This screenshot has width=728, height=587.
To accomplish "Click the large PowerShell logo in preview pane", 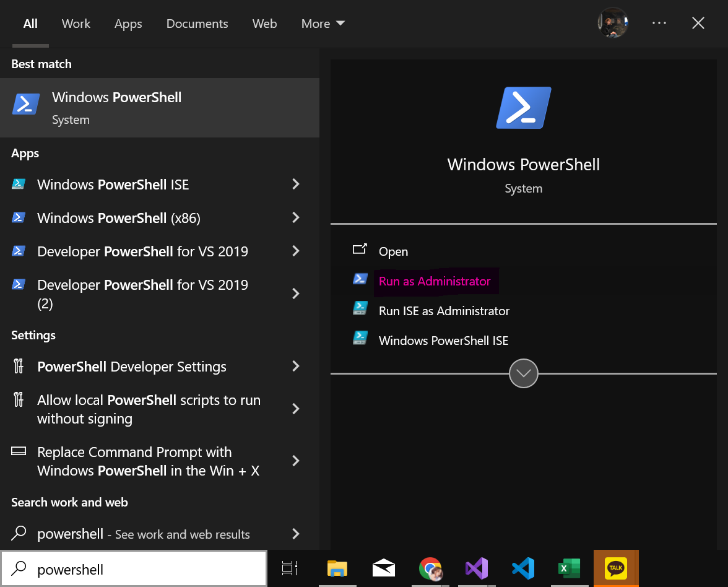I will [x=524, y=108].
